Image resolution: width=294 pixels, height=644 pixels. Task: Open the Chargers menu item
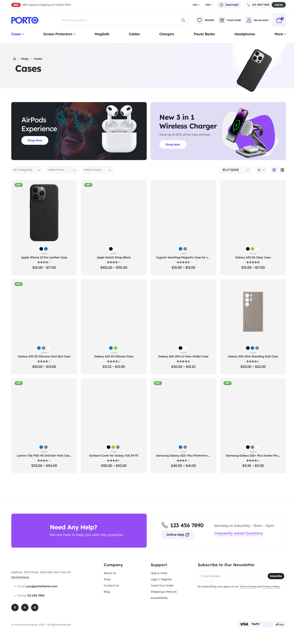[x=167, y=34]
